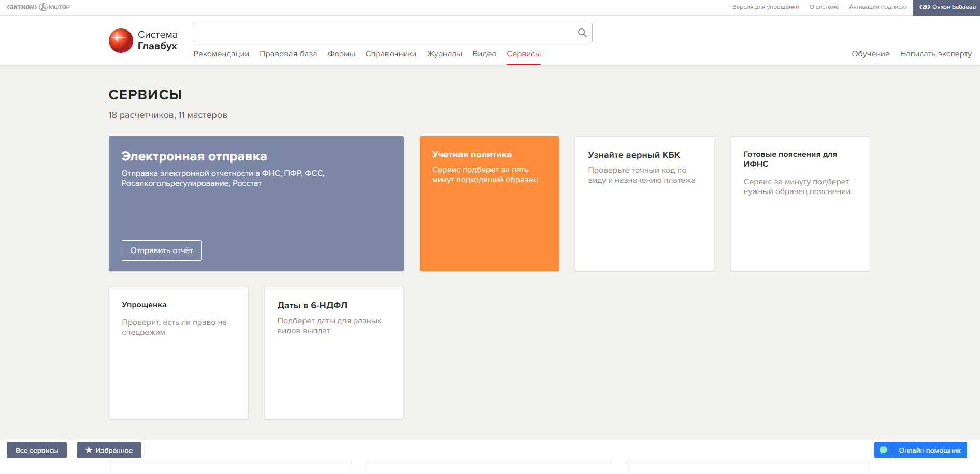Open the Узнайте верный КБК service card
Screen dimensions: 980x474
coord(644,203)
